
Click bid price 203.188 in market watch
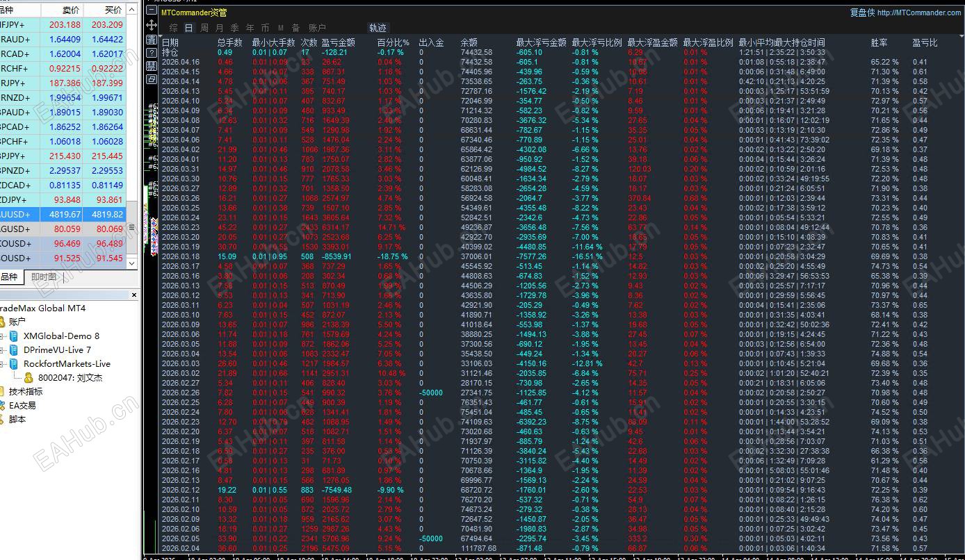(65, 24)
